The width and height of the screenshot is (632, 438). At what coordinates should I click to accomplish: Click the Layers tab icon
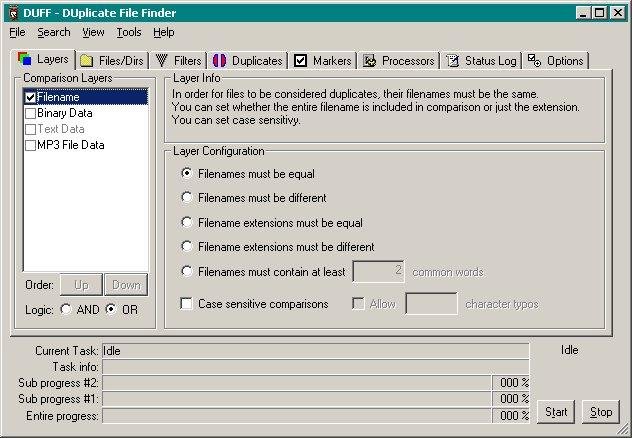[25, 59]
